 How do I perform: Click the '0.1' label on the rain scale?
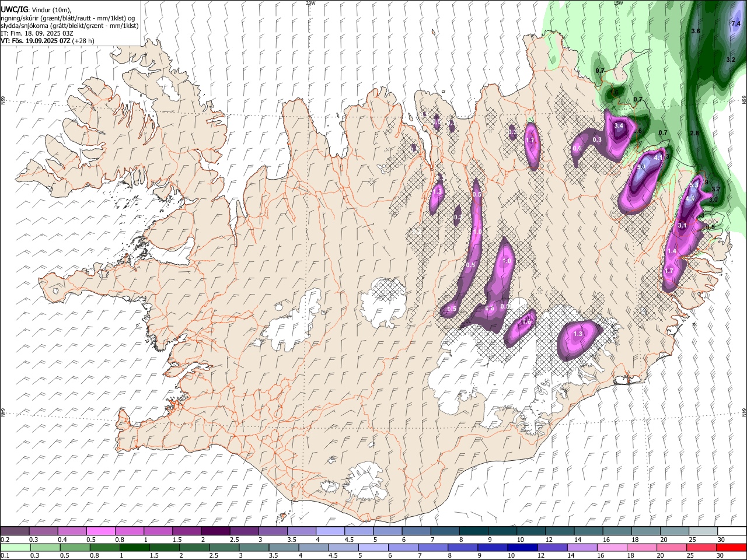point(5,556)
